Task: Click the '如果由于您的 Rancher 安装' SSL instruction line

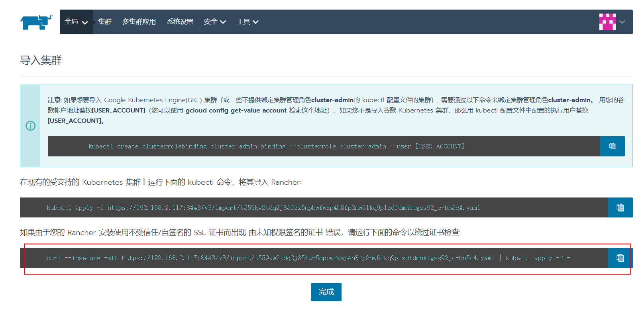Action: pos(240,232)
